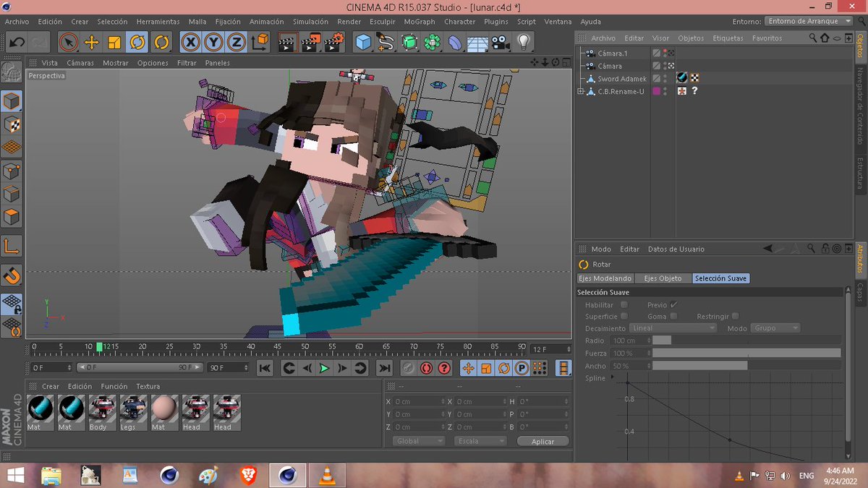Open the spline pen tool
868x488 pixels.
coord(386,42)
